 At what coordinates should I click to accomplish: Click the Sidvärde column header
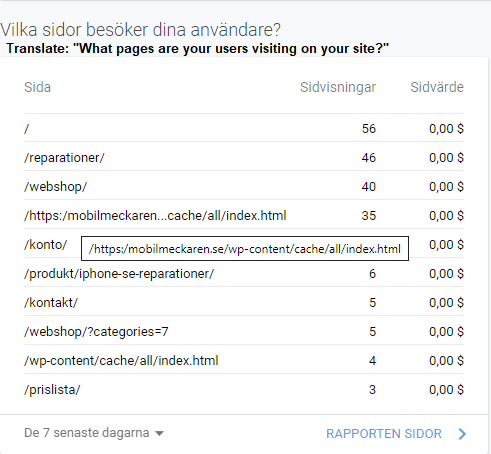pos(437,87)
